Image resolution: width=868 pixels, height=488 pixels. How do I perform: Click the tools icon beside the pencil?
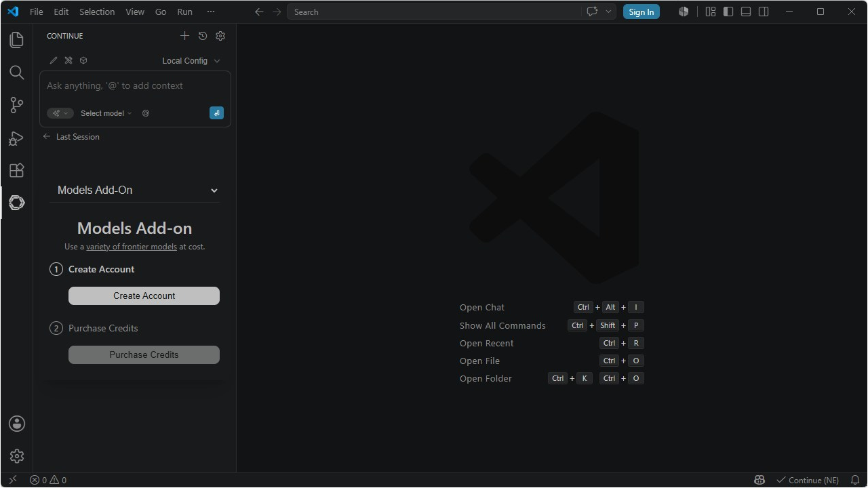(x=68, y=60)
